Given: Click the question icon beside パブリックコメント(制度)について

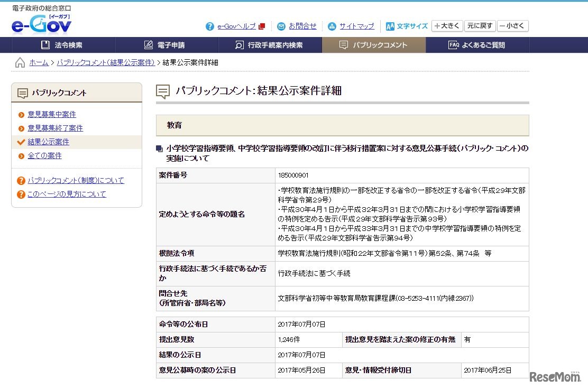Looking at the screenshot, I should coord(21,181).
